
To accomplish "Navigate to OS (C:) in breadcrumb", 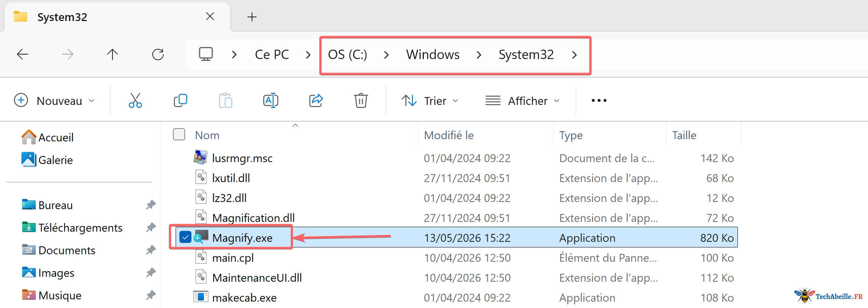I will click(x=348, y=55).
